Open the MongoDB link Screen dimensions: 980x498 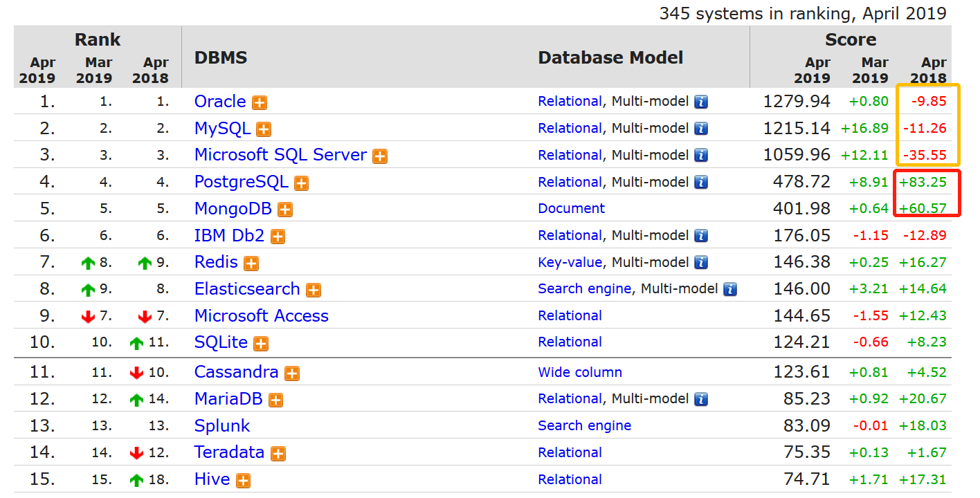[x=233, y=209]
